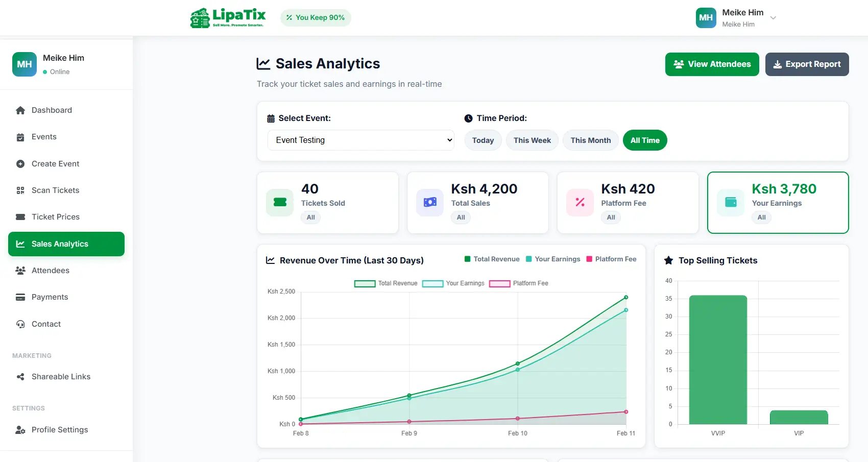Screen dimensions: 868x462
Task: Select the This Month time period
Action: (x=591, y=140)
